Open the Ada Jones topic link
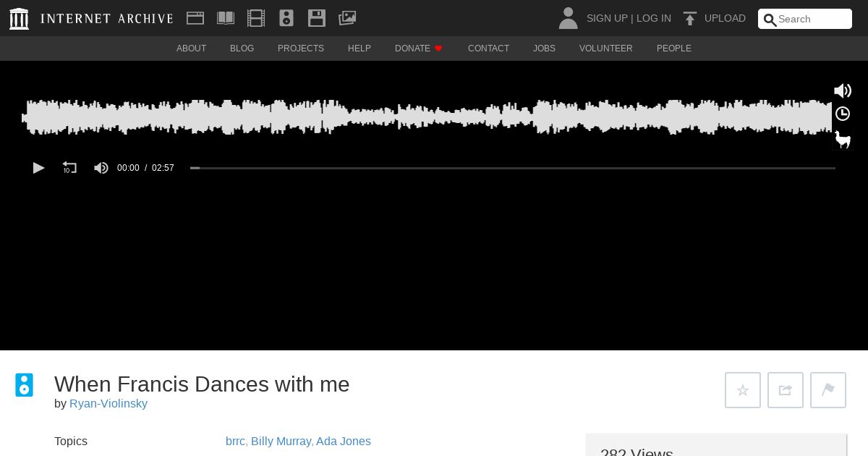The width and height of the screenshot is (868, 456). pyautogui.click(x=344, y=442)
